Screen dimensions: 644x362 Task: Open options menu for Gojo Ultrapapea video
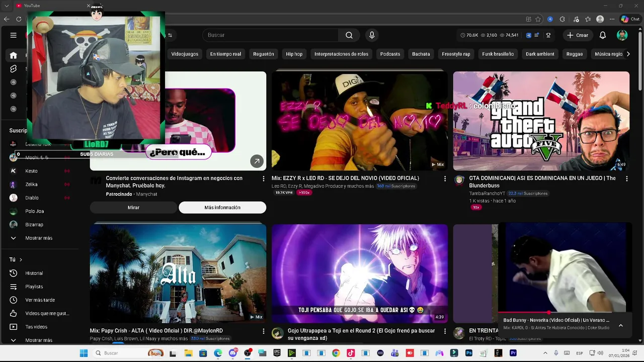coord(445,331)
